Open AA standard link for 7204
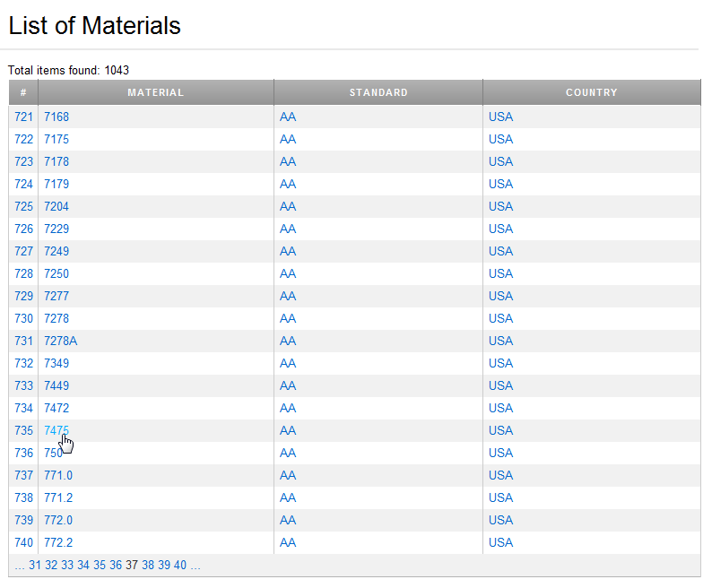Image resolution: width=712 pixels, height=588 pixels. pyautogui.click(x=288, y=206)
